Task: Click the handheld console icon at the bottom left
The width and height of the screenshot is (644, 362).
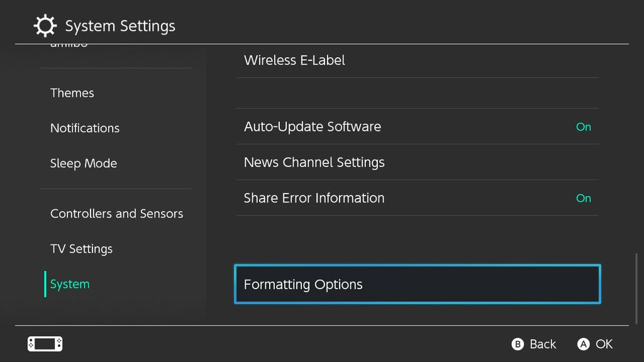Action: pyautogui.click(x=45, y=344)
